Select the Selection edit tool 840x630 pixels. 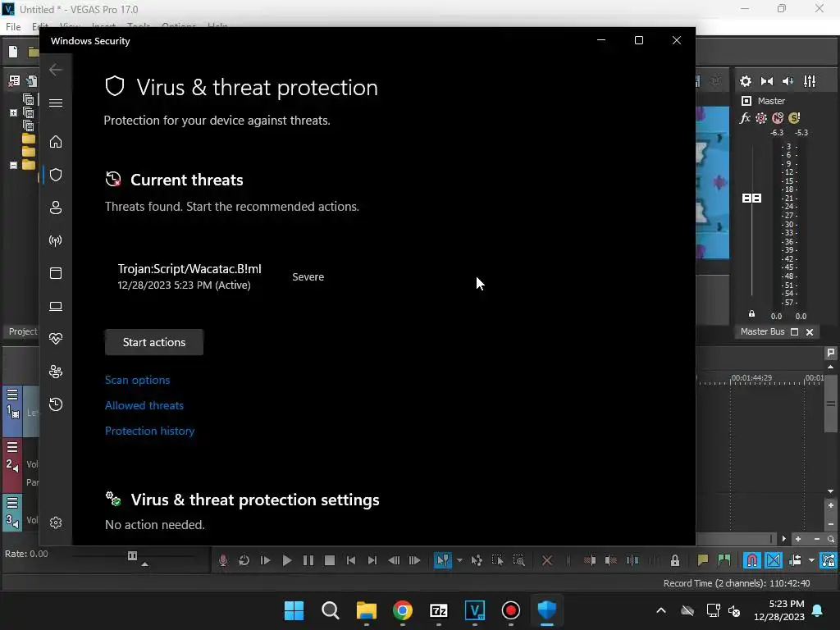497,560
